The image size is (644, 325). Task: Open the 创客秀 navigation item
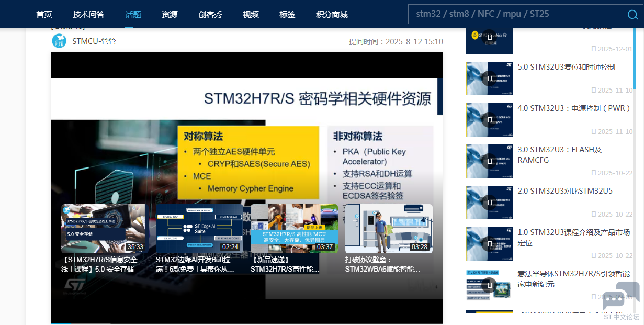210,14
